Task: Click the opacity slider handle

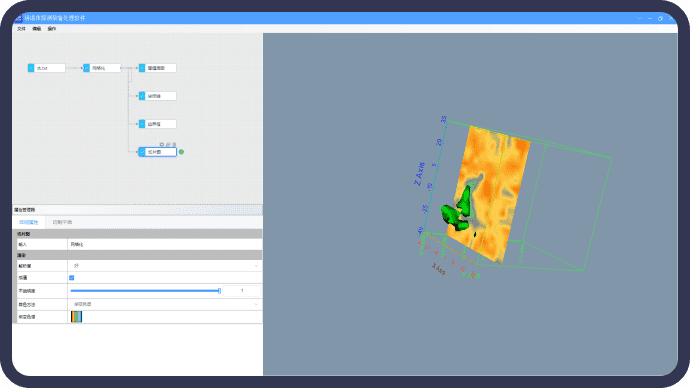Action: [x=219, y=291]
